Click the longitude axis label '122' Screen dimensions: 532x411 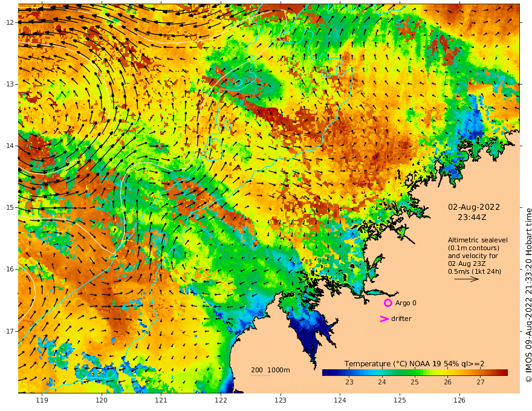coord(221,401)
